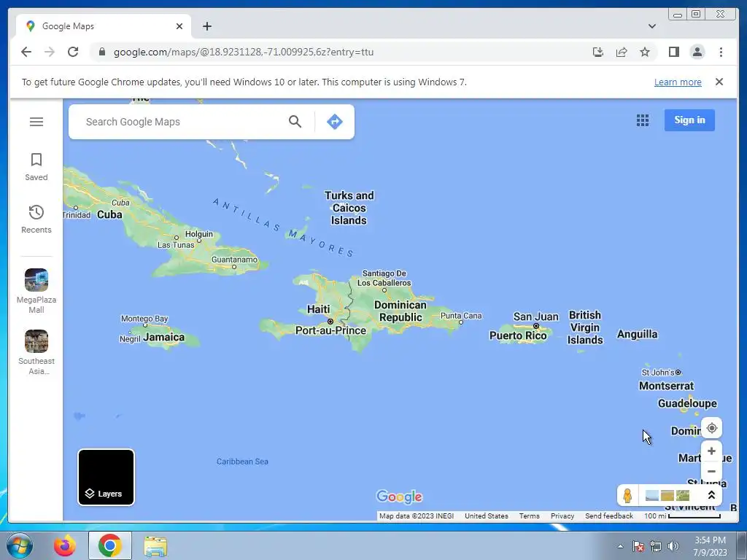This screenshot has width=747, height=560.
Task: Open the Google apps grid
Action: [x=642, y=120]
